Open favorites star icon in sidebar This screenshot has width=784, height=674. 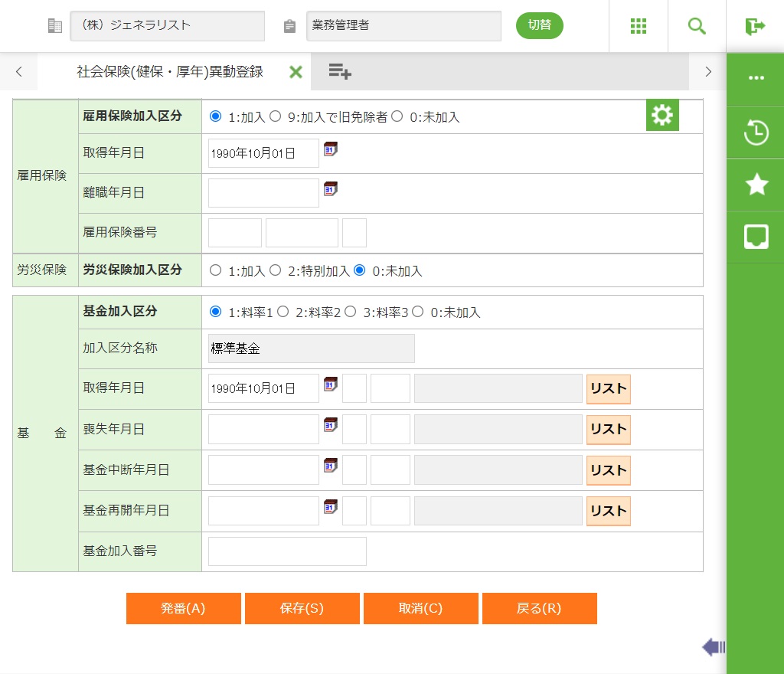click(x=756, y=185)
